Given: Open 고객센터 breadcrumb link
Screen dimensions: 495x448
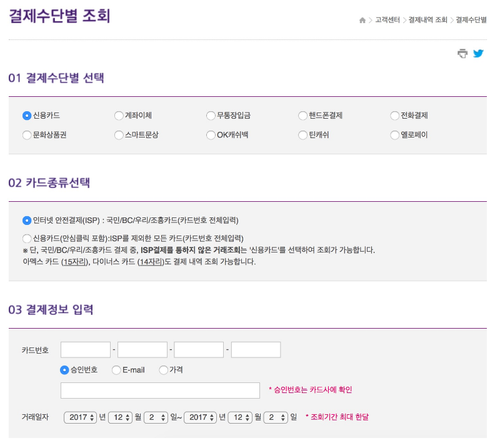Looking at the screenshot, I should [387, 20].
